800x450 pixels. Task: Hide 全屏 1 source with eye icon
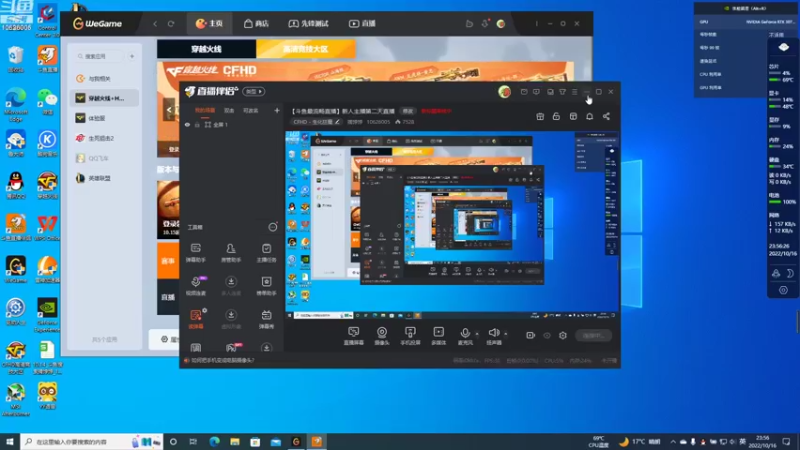tap(187, 124)
